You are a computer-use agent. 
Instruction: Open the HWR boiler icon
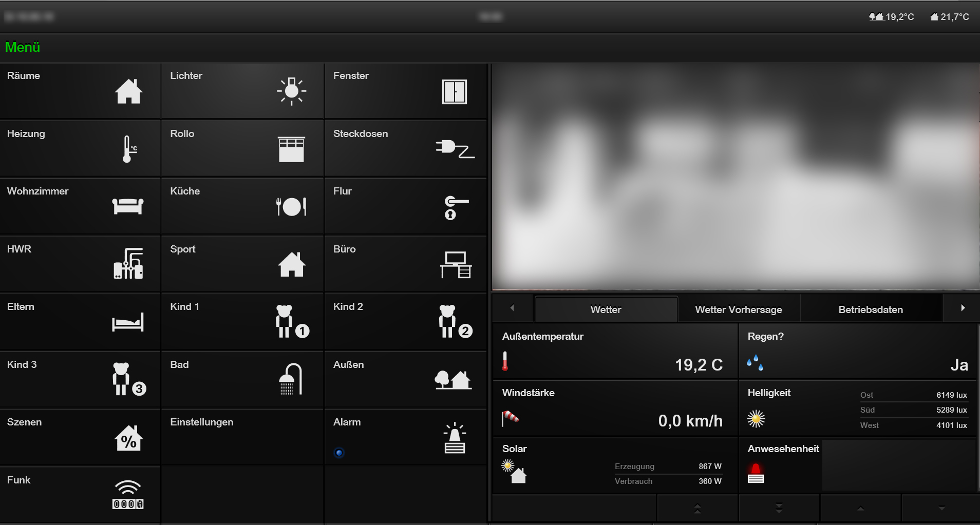[128, 264]
